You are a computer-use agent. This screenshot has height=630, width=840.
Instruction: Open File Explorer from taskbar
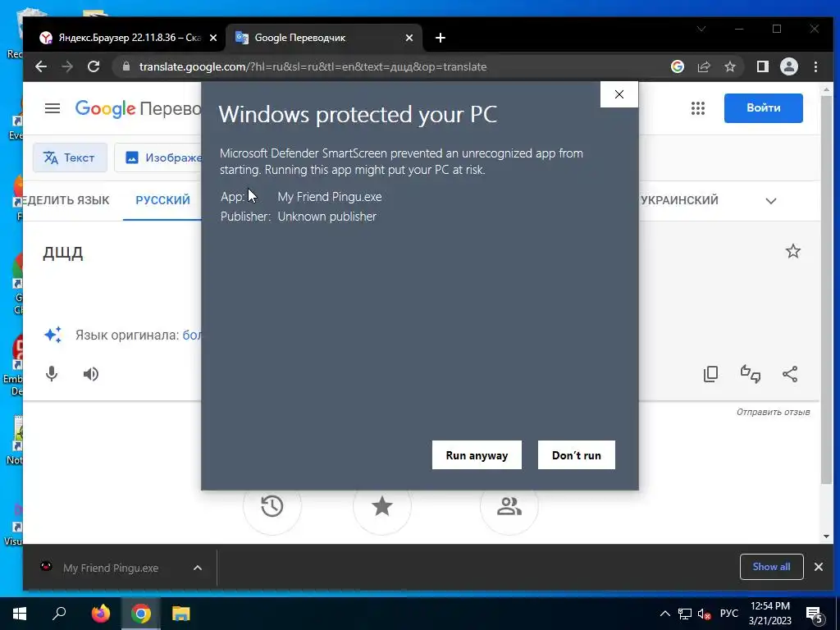(181, 614)
